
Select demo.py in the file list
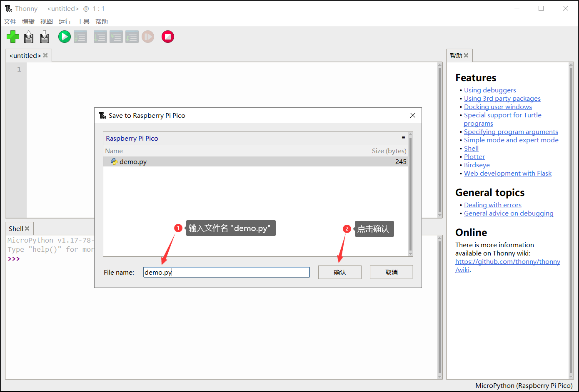tap(256, 161)
